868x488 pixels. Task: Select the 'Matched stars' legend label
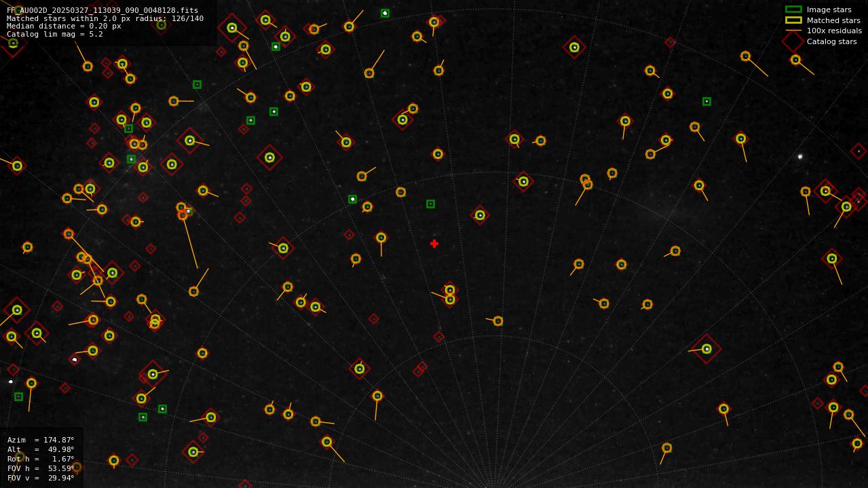coord(833,20)
